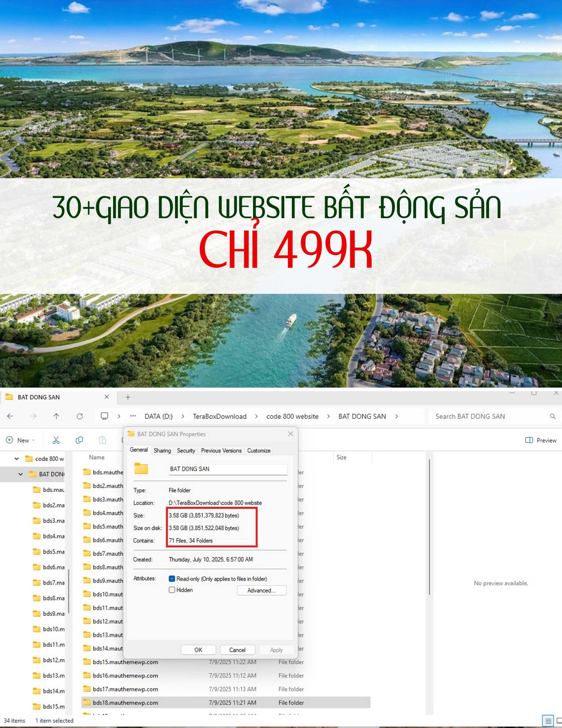Enable the Hidden attribute checkbox
The width and height of the screenshot is (562, 728).
coord(172,590)
